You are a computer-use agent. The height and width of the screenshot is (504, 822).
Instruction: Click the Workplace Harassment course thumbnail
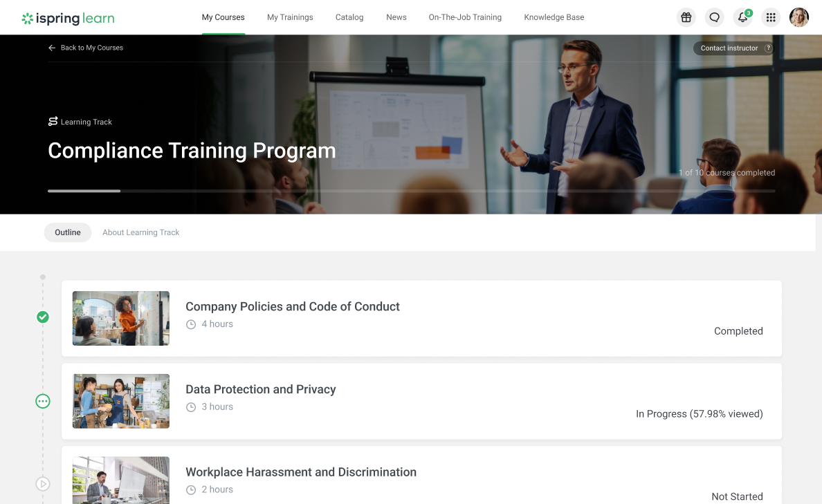[121, 480]
